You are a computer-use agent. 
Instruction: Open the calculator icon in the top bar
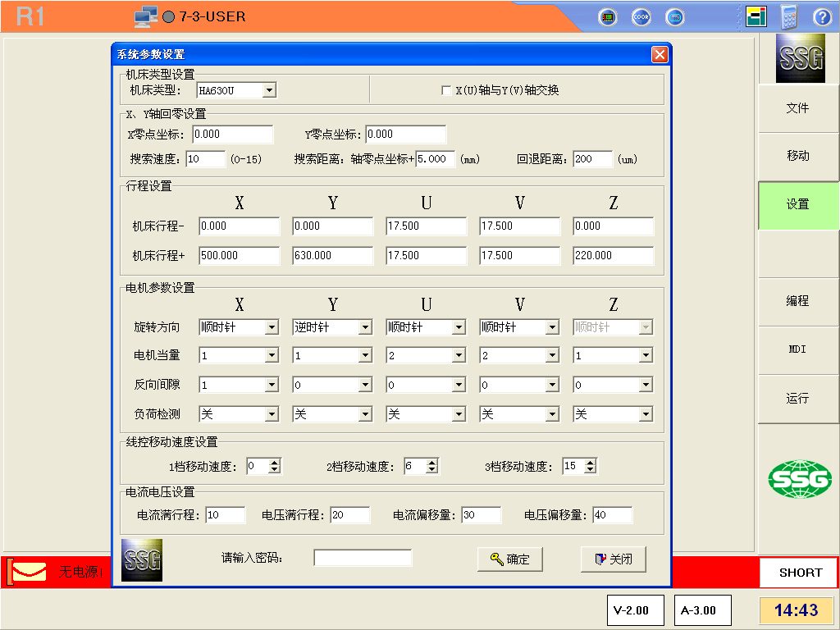789,16
